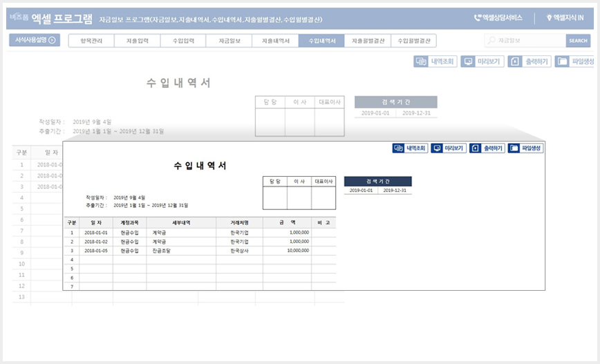The height and width of the screenshot is (364, 600).
Task: Click the dark blue 내역조회 button
Action: click(x=410, y=148)
